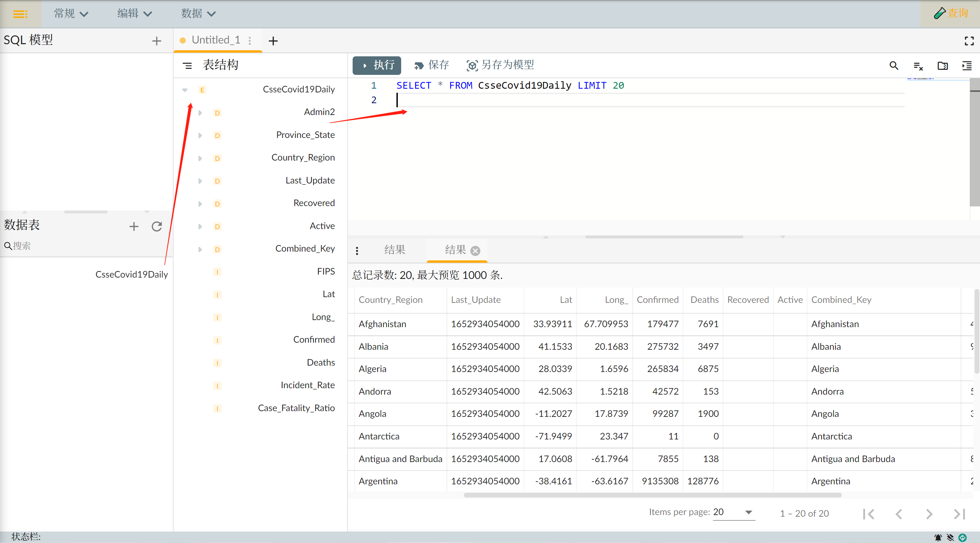Click 另存为模型 button
This screenshot has width=980, height=543.
tap(500, 65)
